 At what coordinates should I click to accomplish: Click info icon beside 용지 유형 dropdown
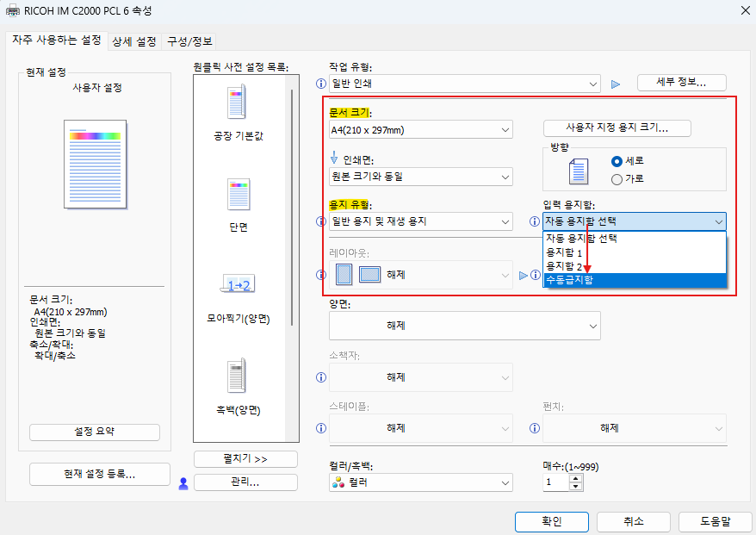coord(321,221)
